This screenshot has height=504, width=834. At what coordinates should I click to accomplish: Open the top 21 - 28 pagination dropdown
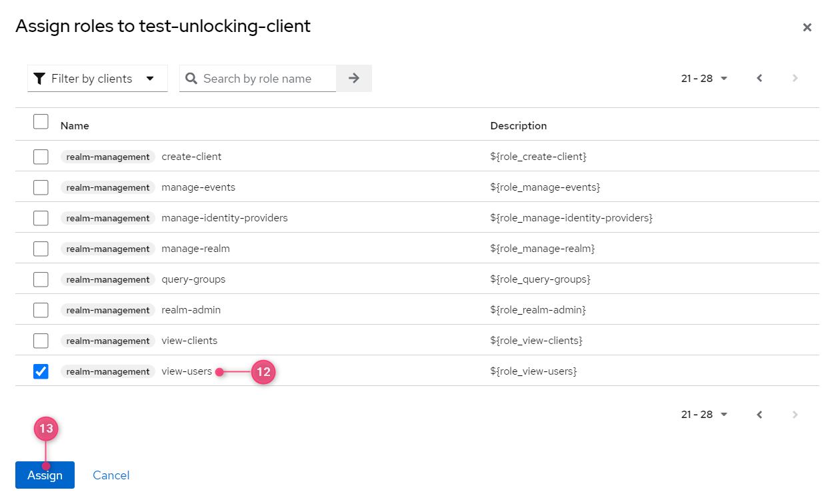(x=704, y=79)
